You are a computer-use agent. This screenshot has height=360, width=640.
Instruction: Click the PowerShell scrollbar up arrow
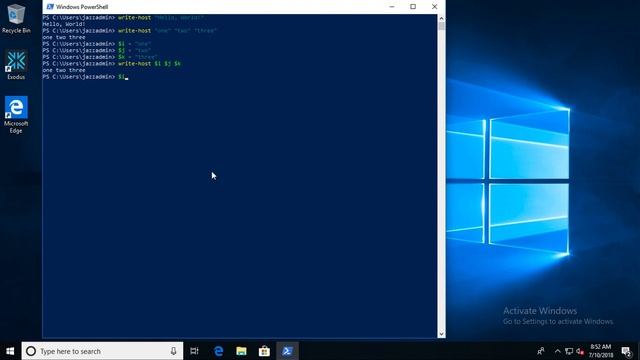click(x=441, y=18)
